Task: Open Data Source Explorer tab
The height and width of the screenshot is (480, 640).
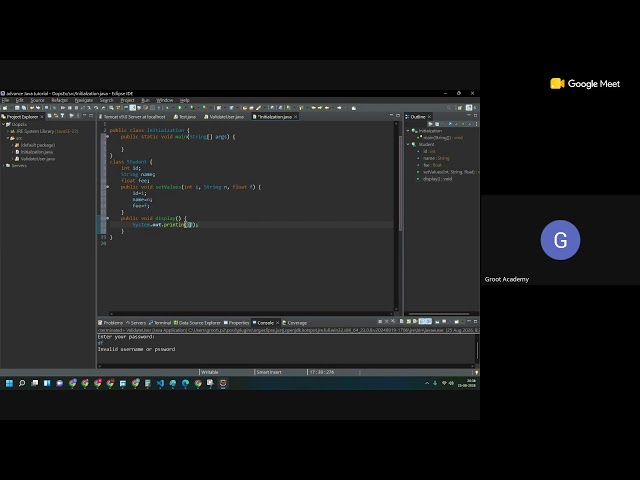Action: [197, 322]
